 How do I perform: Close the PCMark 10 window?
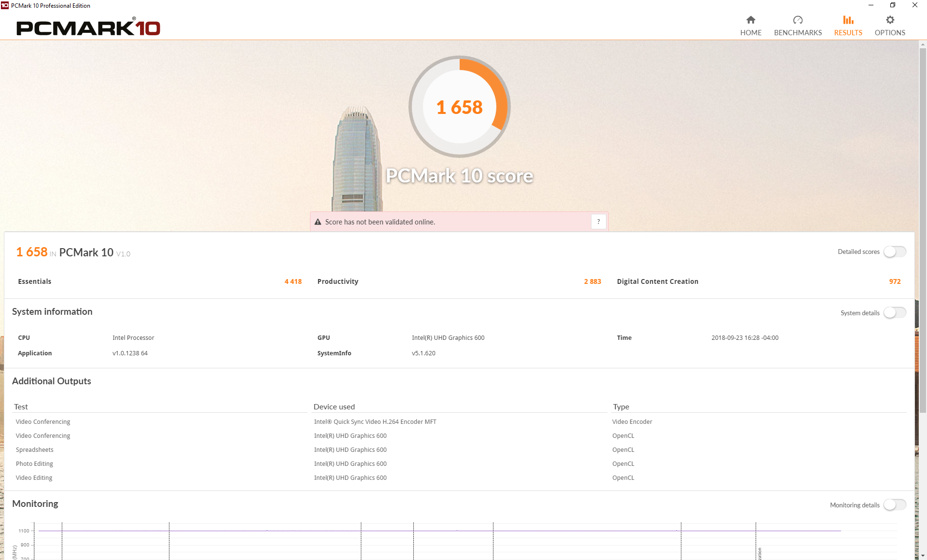click(x=915, y=5)
